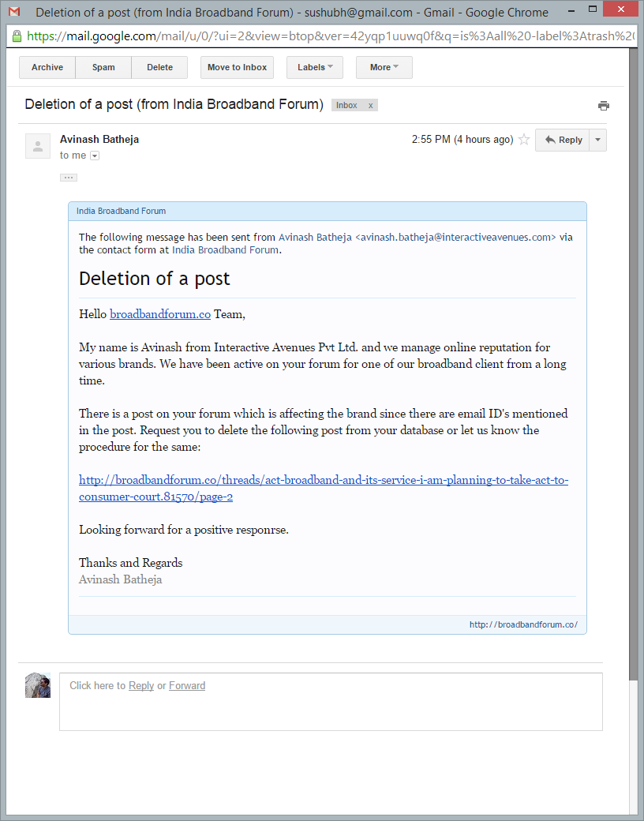Open the broadbandforum.co thread link
This screenshot has height=821, width=644.
[323, 480]
